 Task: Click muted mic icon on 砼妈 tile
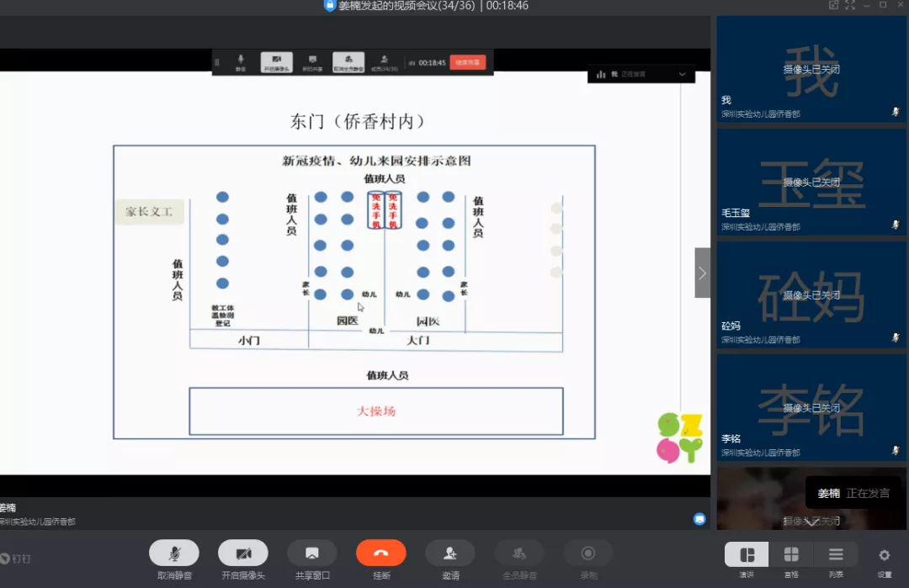[896, 337]
